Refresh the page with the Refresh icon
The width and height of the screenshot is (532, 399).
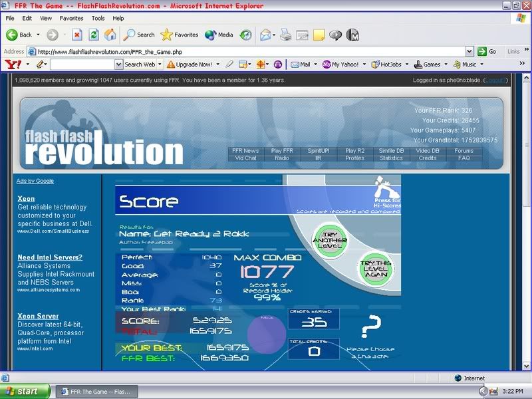[94, 35]
